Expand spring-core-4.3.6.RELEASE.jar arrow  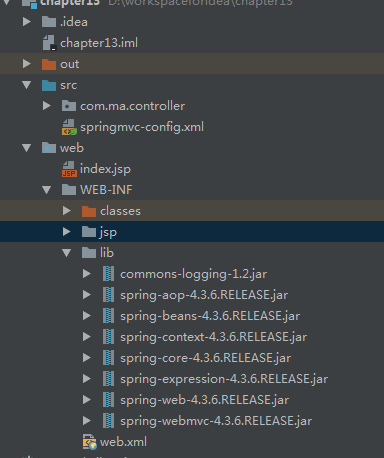click(x=87, y=358)
